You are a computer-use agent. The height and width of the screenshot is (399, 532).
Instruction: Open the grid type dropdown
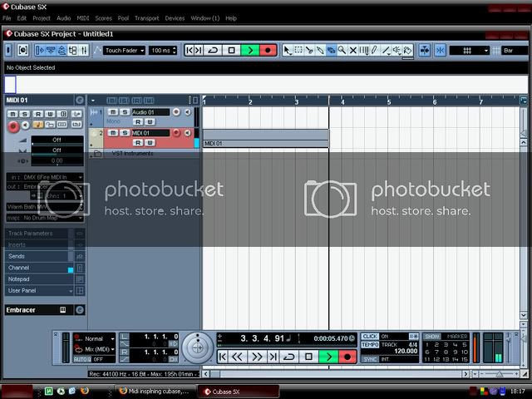[x=469, y=51]
